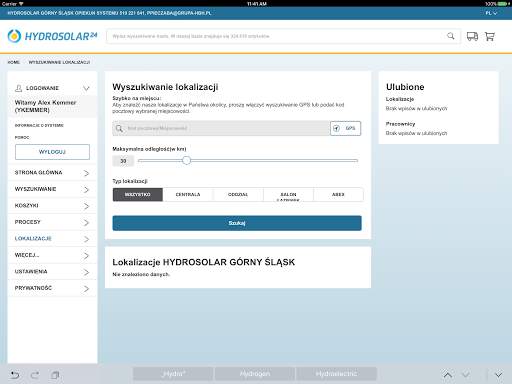This screenshot has height=384, width=512.
Task: Tap the Hydrogen keyboard suggestion
Action: pyautogui.click(x=255, y=374)
